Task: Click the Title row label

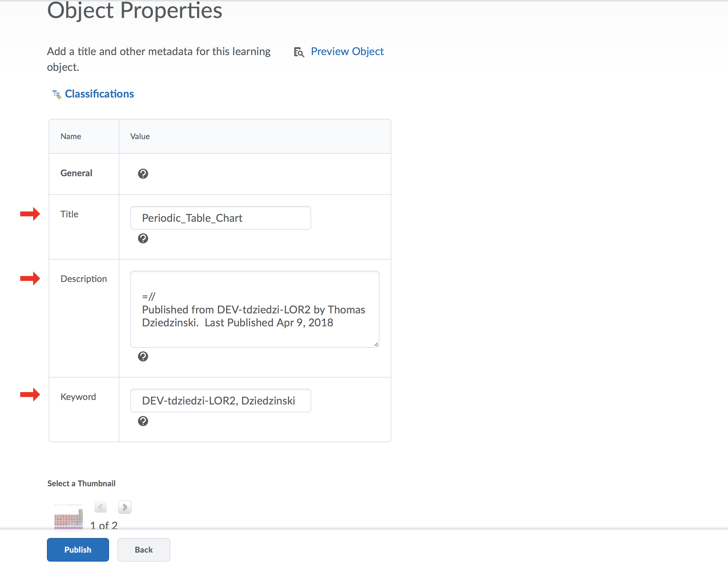Action: click(69, 214)
